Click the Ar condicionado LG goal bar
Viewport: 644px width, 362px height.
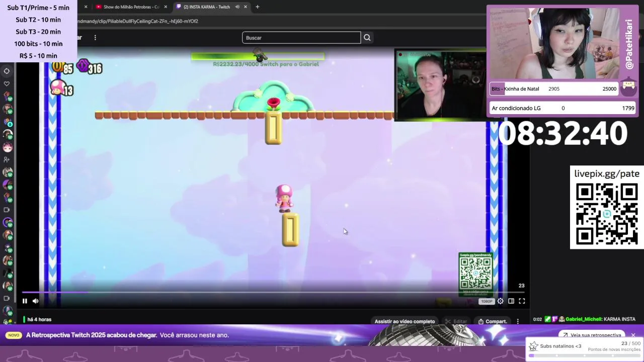(x=562, y=108)
